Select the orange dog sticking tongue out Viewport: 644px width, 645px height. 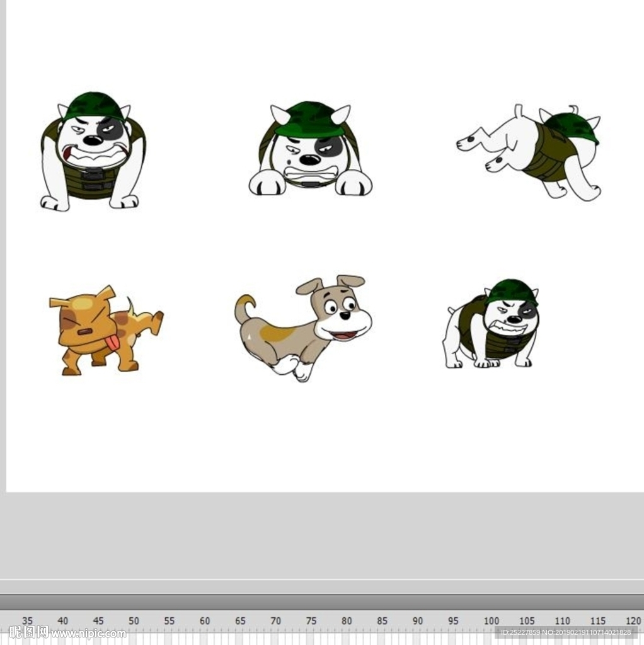point(101,330)
